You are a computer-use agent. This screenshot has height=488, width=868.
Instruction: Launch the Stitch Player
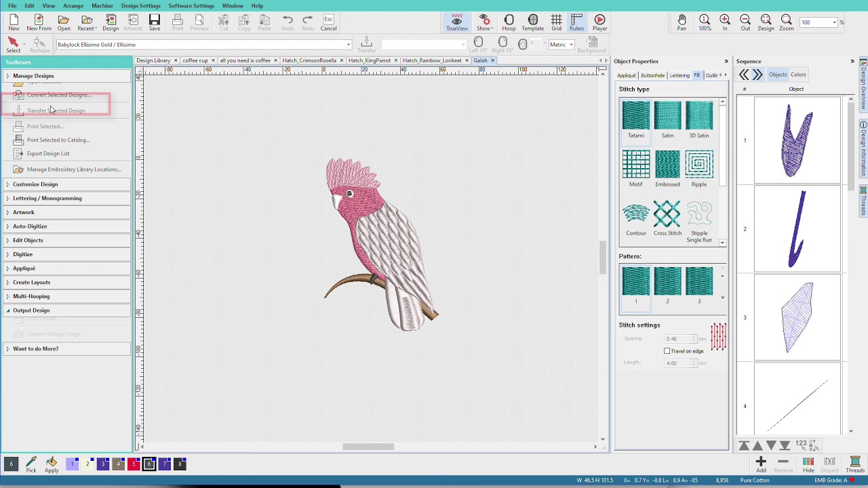point(599,22)
